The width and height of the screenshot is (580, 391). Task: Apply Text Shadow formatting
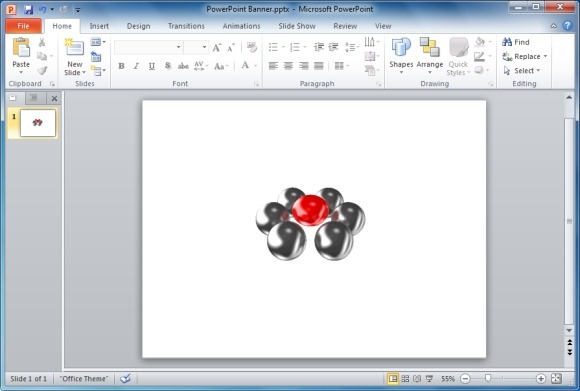(168, 66)
